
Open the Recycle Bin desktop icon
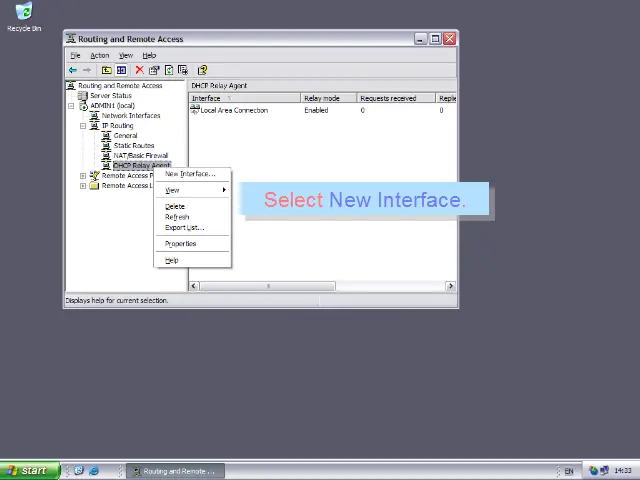[x=24, y=16]
